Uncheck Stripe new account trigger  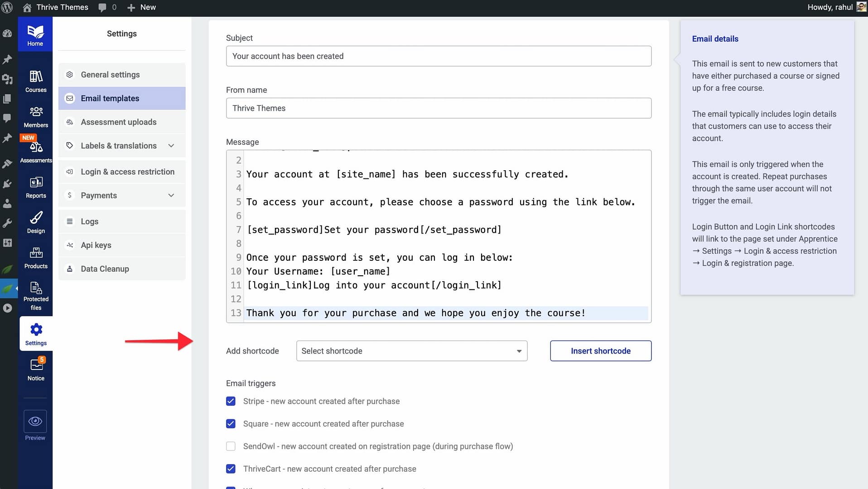click(x=231, y=401)
